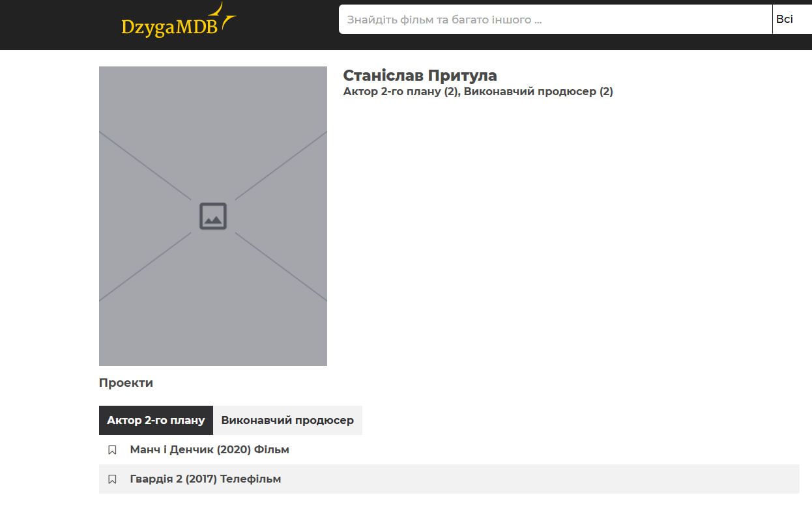
Task: Click the Станіслав Притула name heading
Action: click(x=420, y=76)
